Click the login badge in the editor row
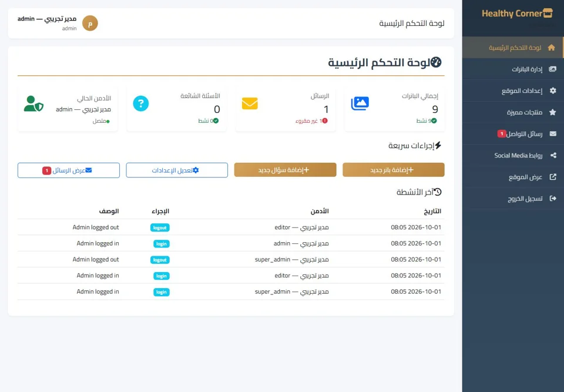Viewport: 564px width, 392px height. click(x=162, y=276)
